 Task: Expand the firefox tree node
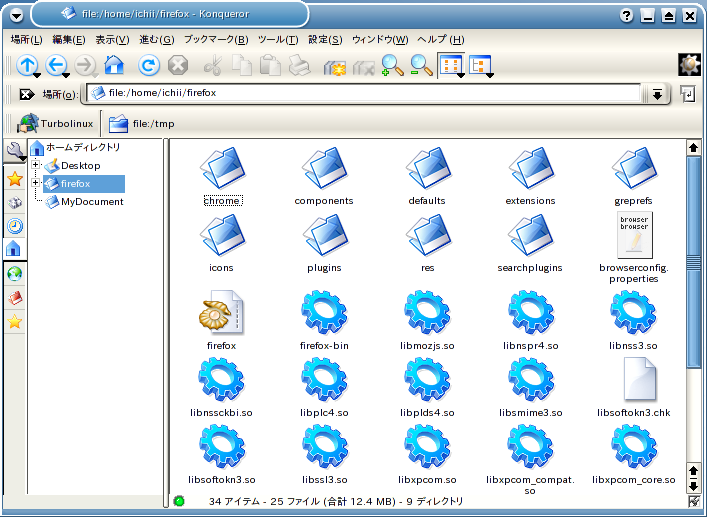pos(35,183)
